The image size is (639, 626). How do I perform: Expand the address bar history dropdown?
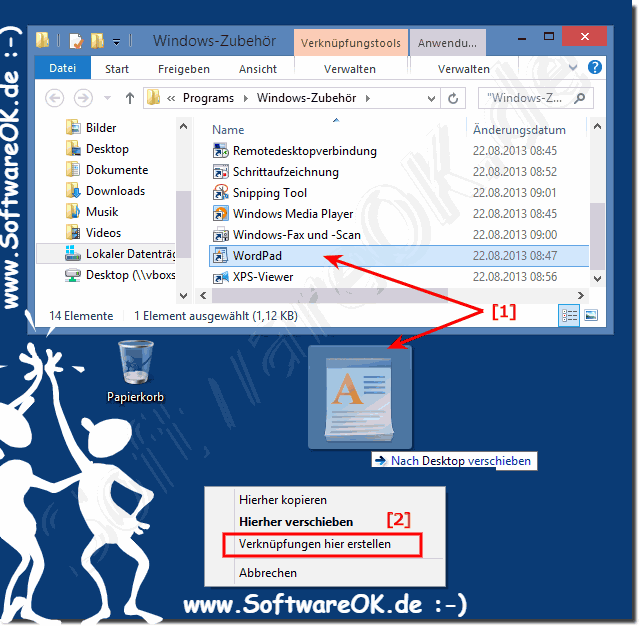tap(431, 98)
